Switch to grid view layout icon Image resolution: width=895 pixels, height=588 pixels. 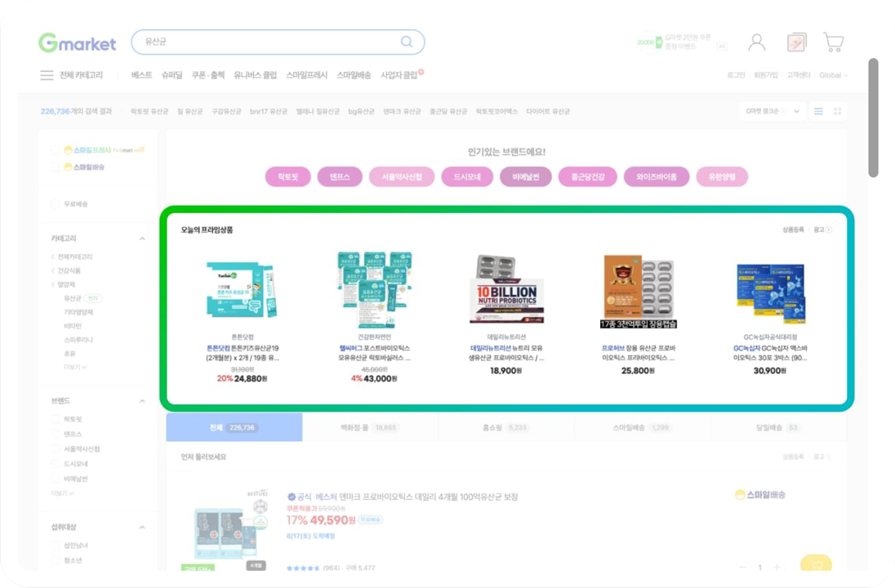pyautogui.click(x=837, y=111)
